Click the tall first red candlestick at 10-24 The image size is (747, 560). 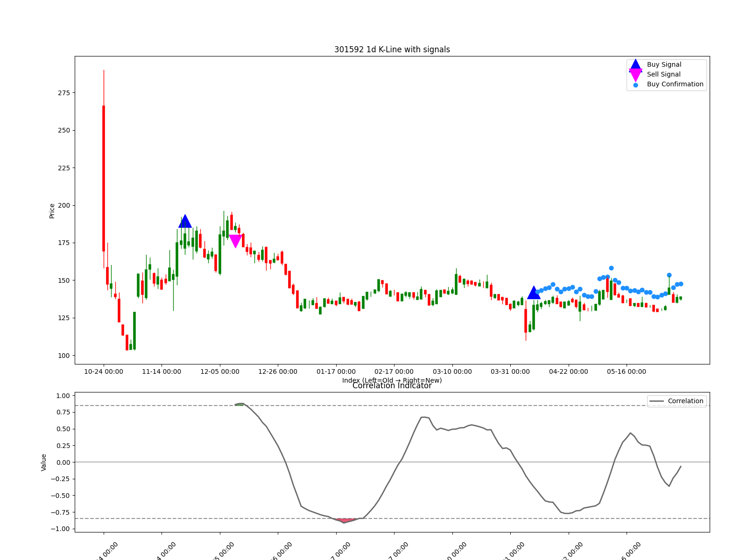[x=104, y=178]
